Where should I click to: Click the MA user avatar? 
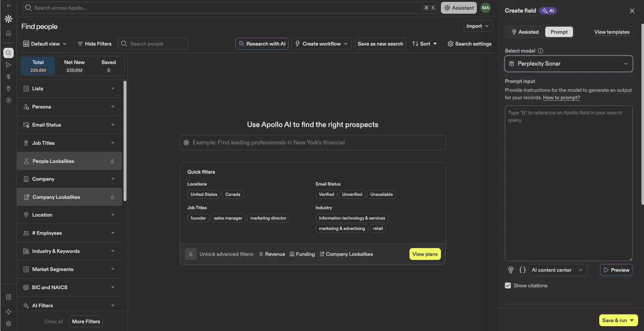[x=486, y=8]
